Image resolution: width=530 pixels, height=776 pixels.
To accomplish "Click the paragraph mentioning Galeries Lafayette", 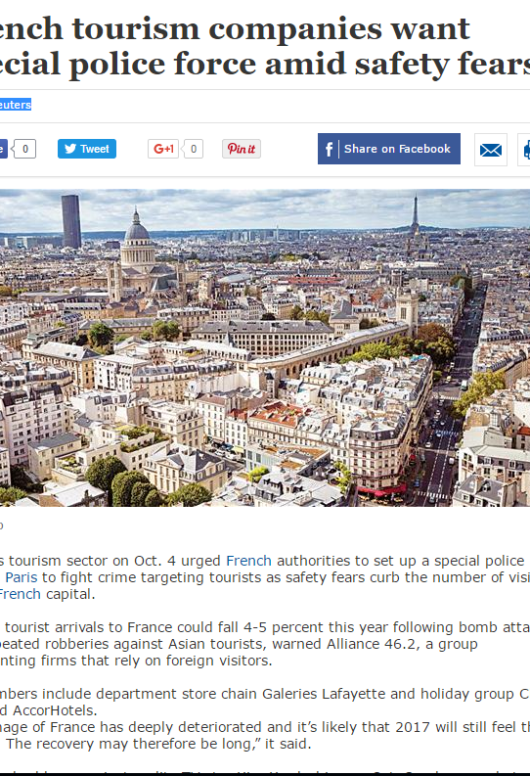I will 265,702.
